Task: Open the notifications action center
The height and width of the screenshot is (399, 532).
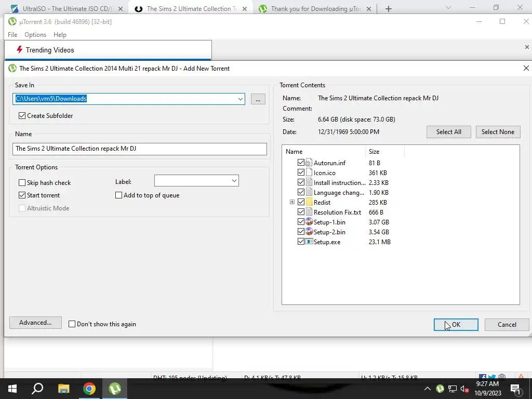Action: [515, 389]
